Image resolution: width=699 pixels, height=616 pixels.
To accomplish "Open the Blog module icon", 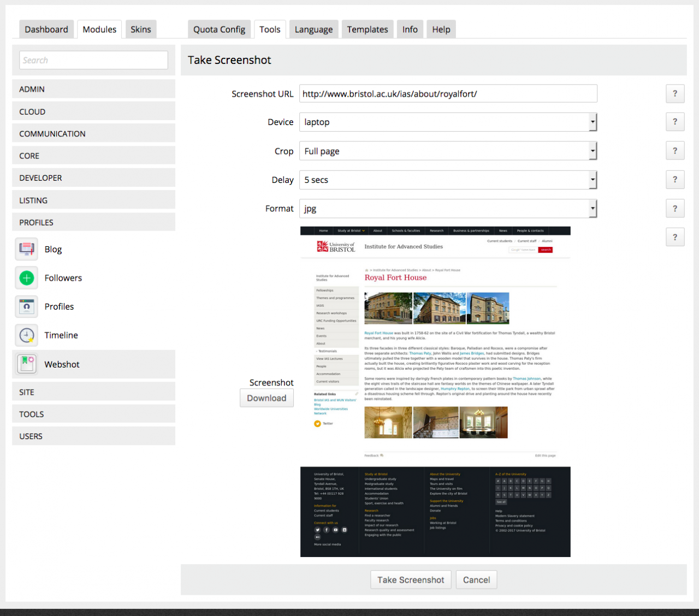I will point(26,249).
